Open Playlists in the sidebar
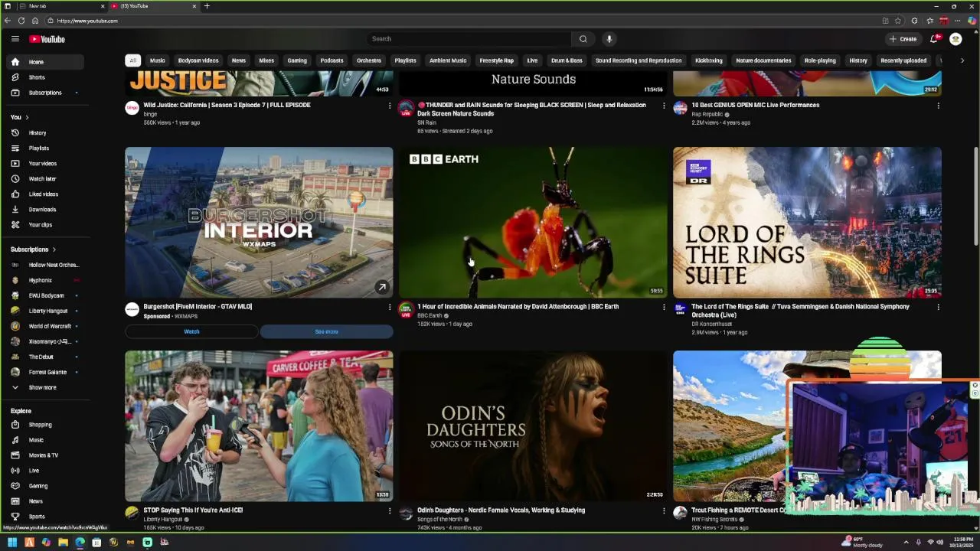 (46, 148)
